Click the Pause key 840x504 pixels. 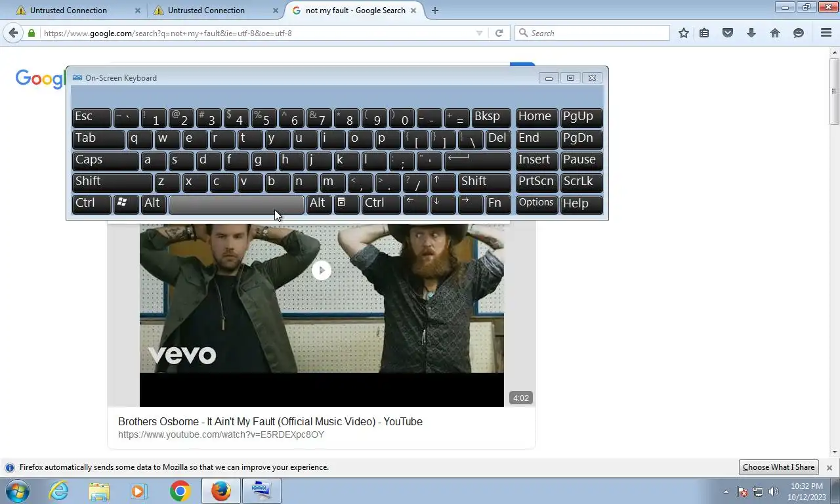pos(581,160)
